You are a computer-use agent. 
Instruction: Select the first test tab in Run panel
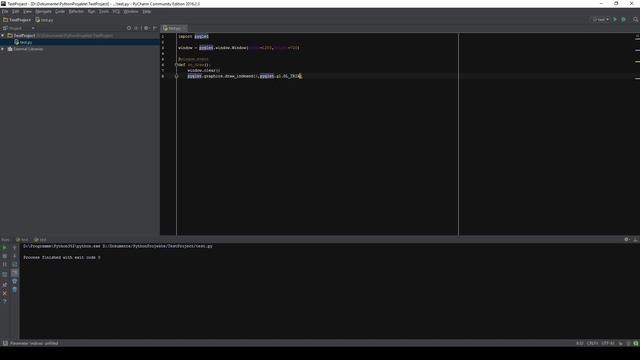[x=22, y=240]
